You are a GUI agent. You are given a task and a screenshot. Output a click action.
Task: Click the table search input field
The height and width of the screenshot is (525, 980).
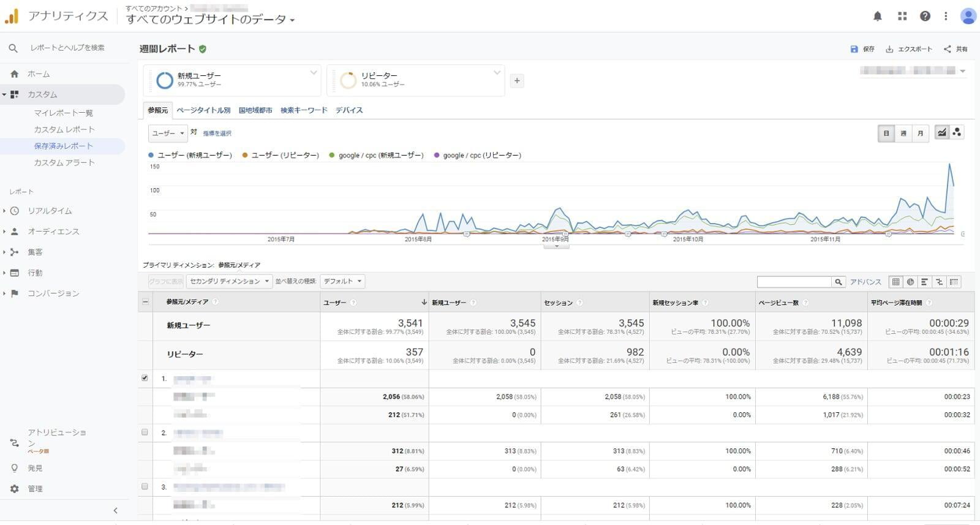pos(794,282)
